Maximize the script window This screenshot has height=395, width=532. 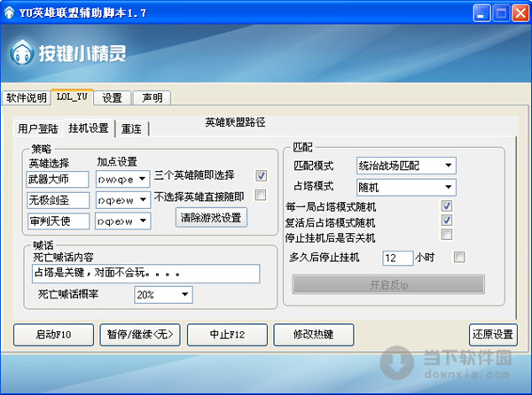tap(501, 13)
